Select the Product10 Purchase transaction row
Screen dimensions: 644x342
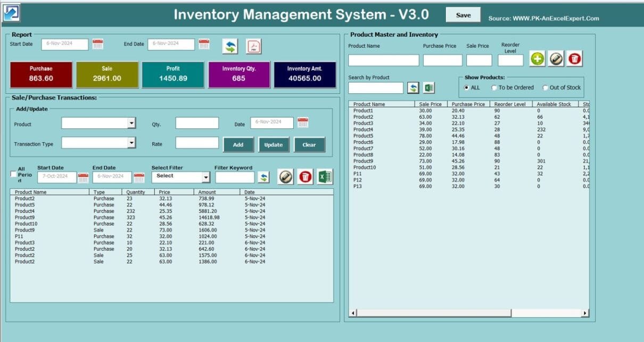pos(171,224)
